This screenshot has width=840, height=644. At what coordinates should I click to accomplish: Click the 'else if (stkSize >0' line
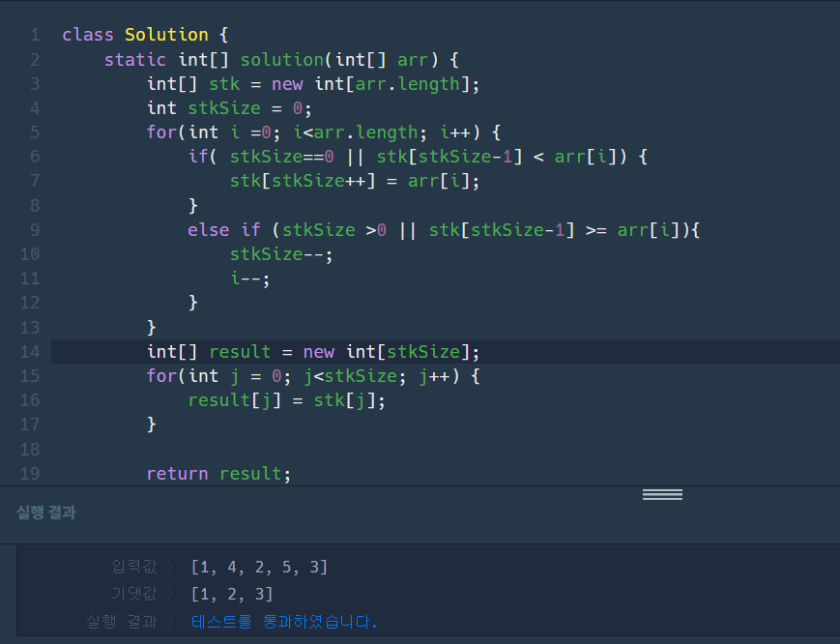click(x=444, y=230)
